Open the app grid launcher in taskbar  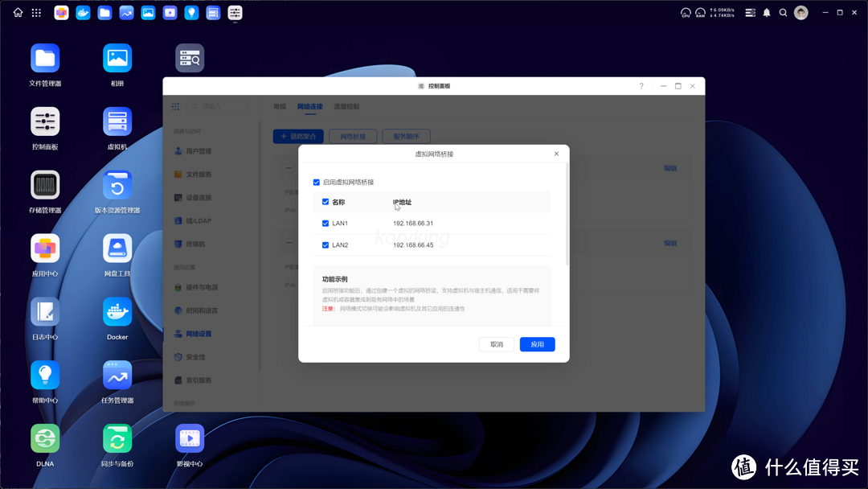(x=36, y=13)
